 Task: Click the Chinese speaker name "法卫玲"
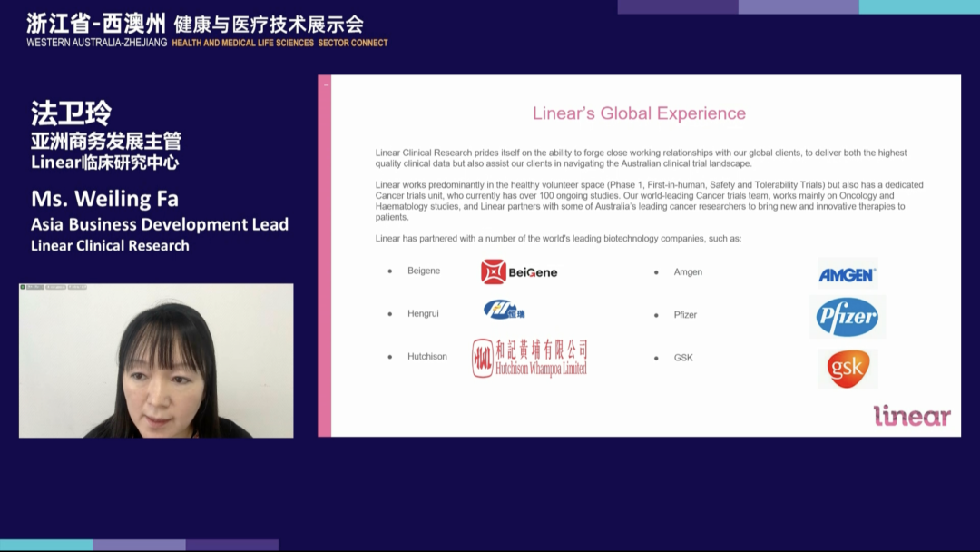(x=72, y=113)
